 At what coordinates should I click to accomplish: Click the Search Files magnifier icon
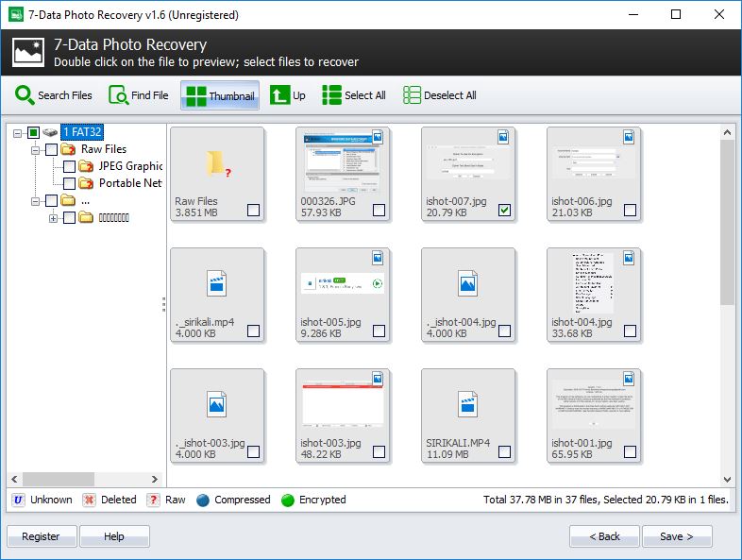click(x=25, y=94)
